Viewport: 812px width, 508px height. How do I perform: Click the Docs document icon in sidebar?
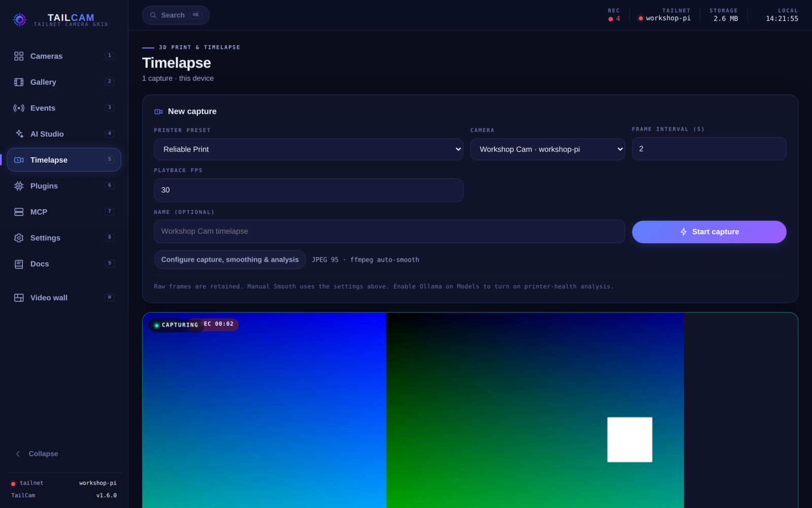point(19,264)
